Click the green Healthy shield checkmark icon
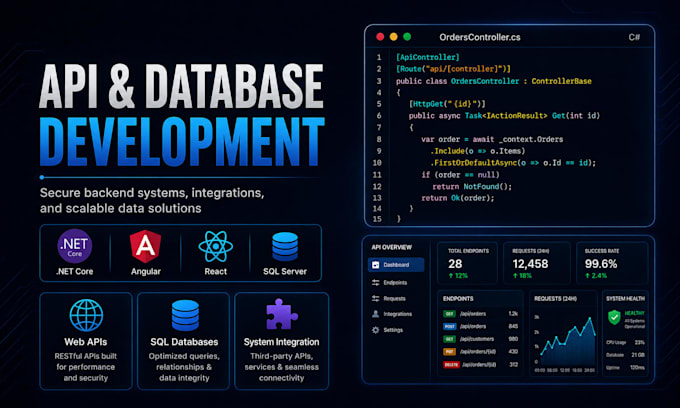The width and height of the screenshot is (680, 408). point(614,317)
